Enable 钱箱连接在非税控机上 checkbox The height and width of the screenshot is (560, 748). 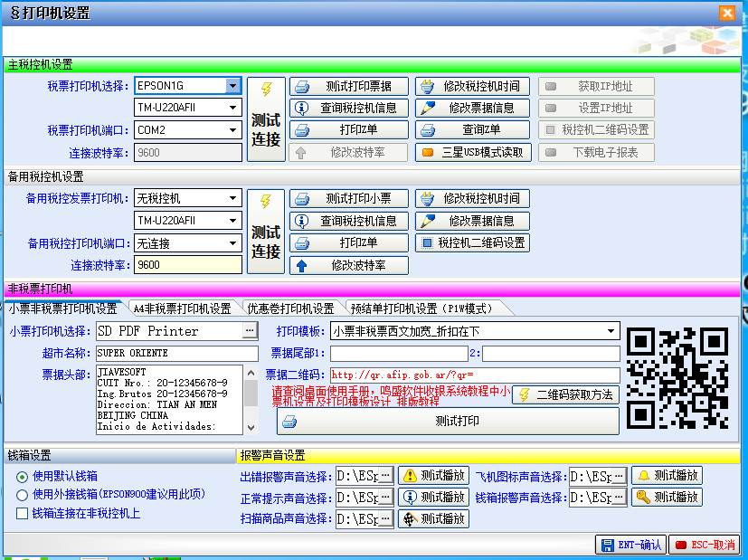[23, 514]
